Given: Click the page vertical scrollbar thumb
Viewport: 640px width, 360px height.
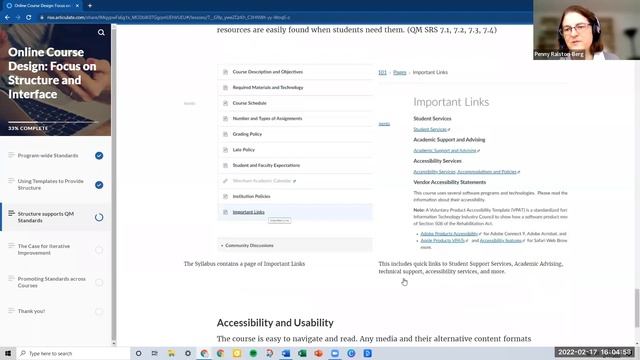Looking at the screenshot, I should pyautogui.click(x=637, y=308).
